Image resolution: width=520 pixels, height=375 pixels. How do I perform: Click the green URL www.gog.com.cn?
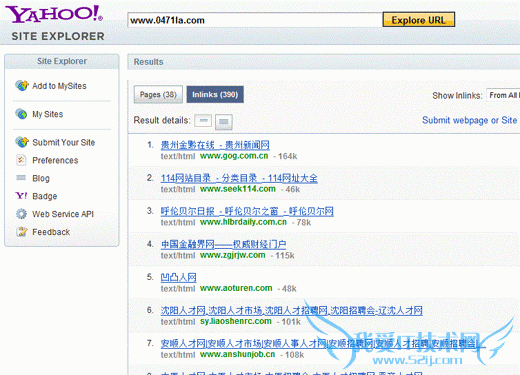(x=234, y=156)
